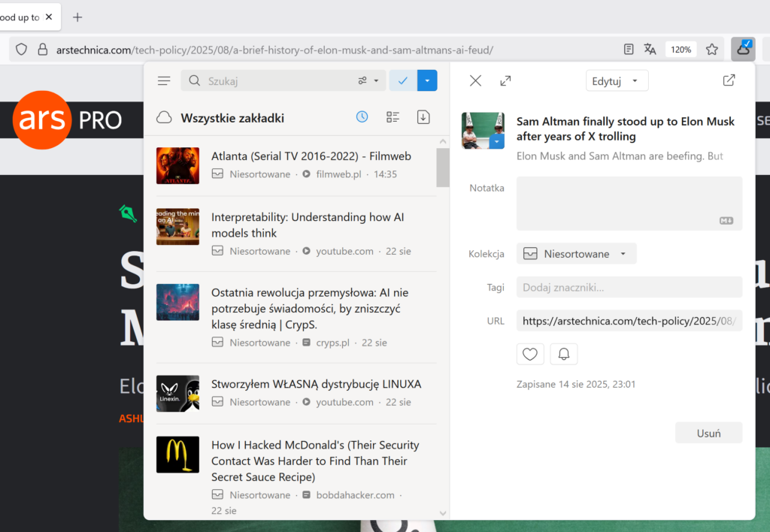Click scrollbar up arrow in bookmark list
Image resolution: width=770 pixels, height=532 pixels.
(443, 141)
